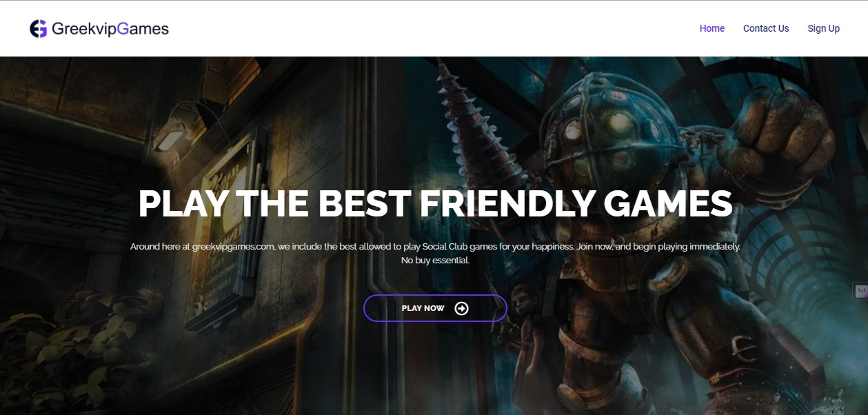
Task: Open the Contact Us page
Action: [x=766, y=28]
